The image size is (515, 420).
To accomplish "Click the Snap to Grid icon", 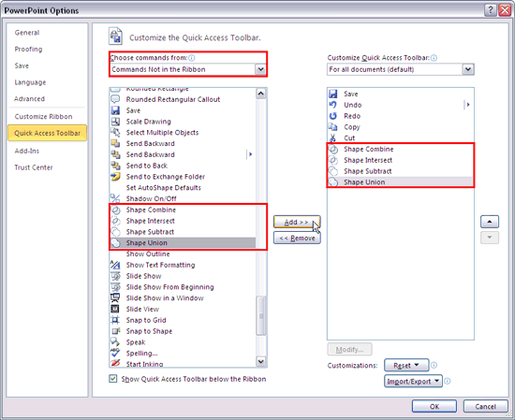I will [115, 320].
